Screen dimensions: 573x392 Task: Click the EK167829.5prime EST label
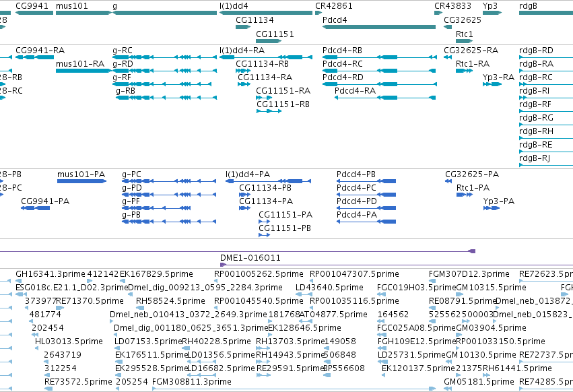point(156,274)
